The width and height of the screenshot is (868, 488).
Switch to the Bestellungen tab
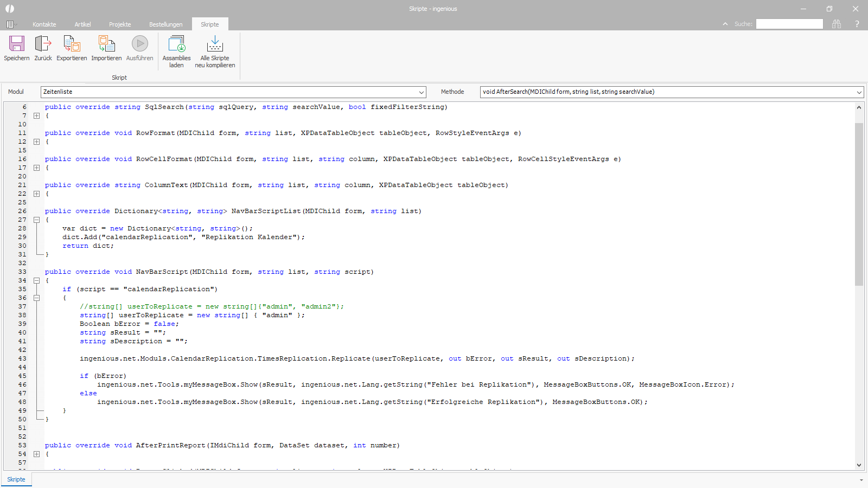pyautogui.click(x=166, y=24)
